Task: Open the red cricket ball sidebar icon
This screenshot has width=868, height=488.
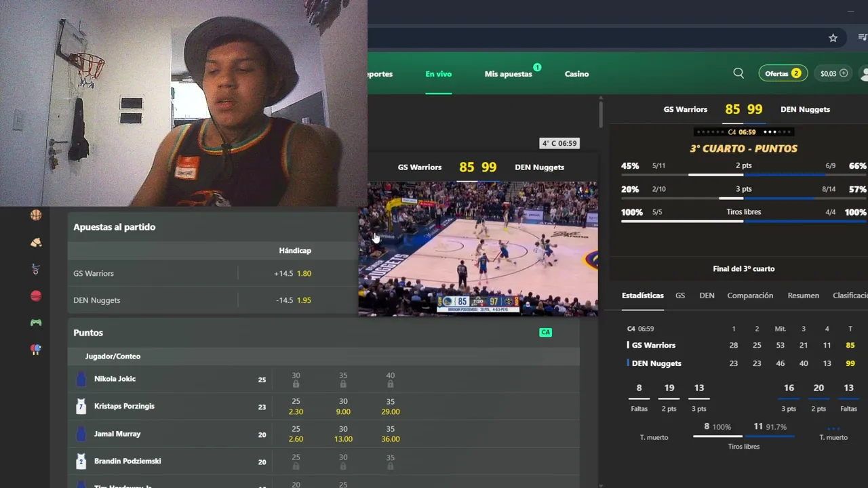Action: 36,296
